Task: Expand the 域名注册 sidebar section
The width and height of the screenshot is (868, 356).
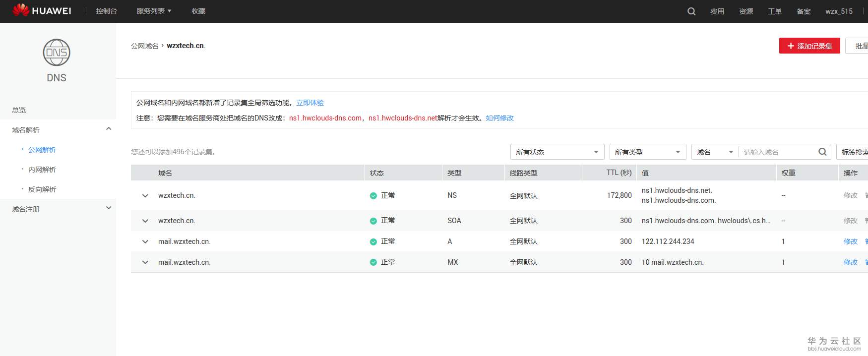Action: (109, 208)
